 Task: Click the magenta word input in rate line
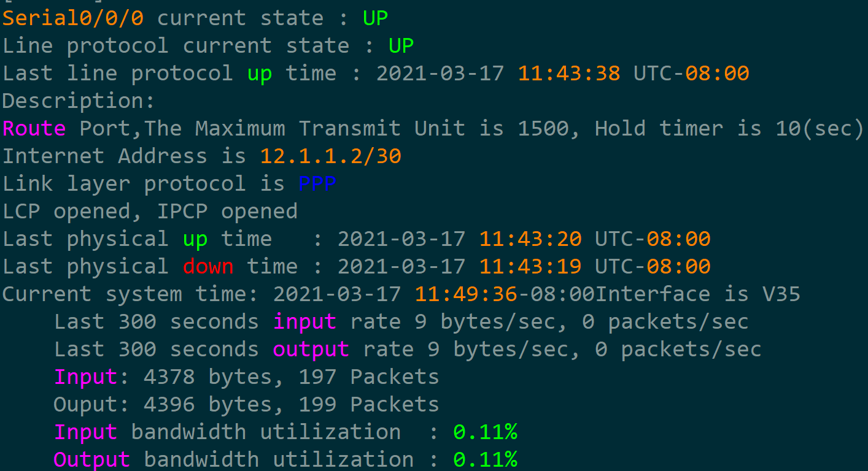tap(304, 321)
